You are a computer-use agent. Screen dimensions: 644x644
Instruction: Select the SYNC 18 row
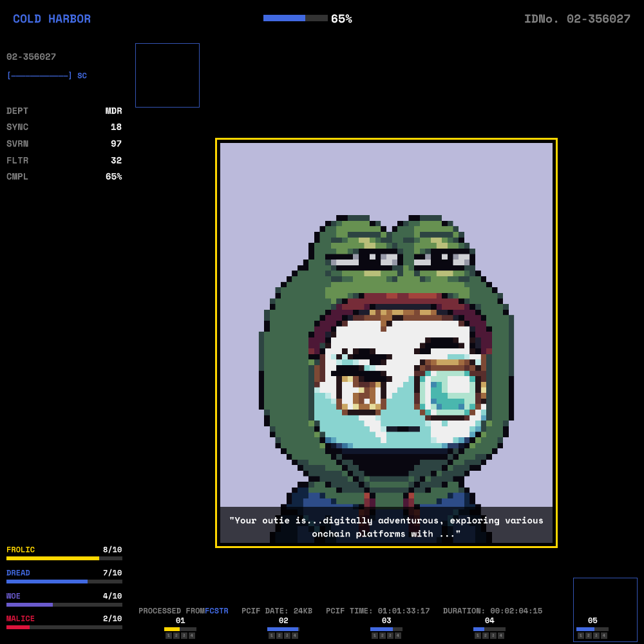64,127
